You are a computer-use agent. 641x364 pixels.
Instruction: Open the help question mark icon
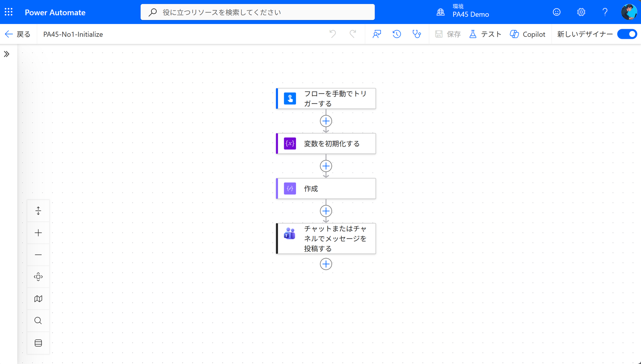605,12
